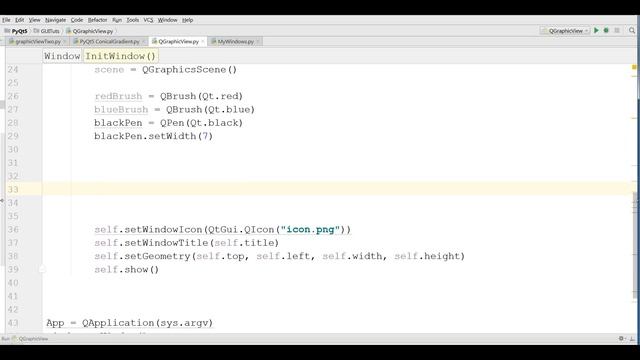
Task: Click the hide tool window icon at bottom right
Action: click(x=632, y=338)
